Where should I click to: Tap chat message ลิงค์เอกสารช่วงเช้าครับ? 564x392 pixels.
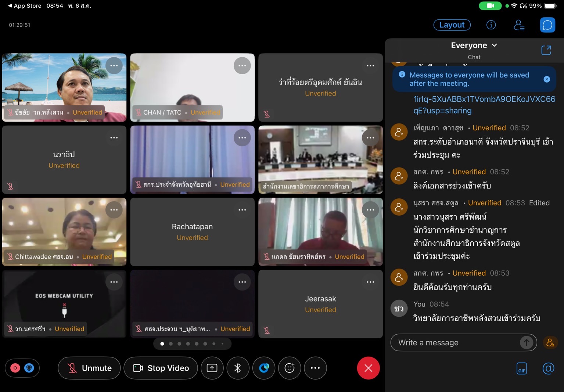(x=452, y=186)
